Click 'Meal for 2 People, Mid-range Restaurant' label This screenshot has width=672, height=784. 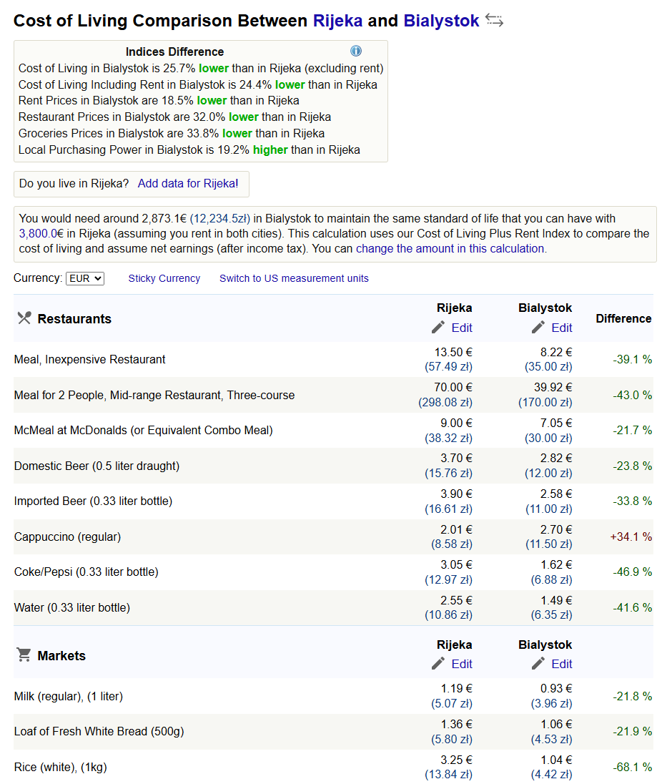pyautogui.click(x=154, y=395)
